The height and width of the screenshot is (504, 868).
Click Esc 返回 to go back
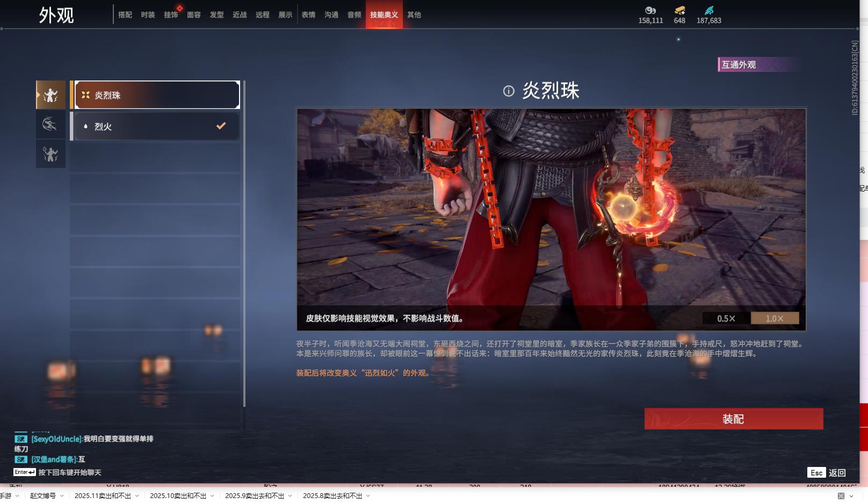(x=827, y=472)
